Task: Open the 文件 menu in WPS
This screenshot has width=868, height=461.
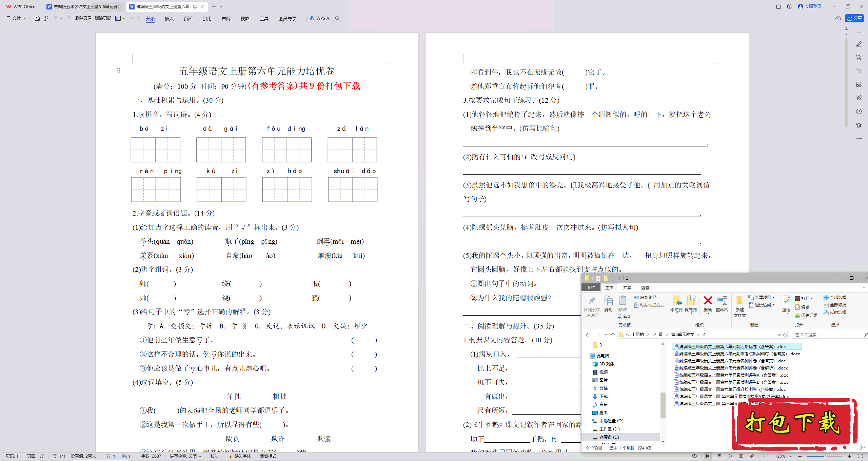Action: (16, 18)
